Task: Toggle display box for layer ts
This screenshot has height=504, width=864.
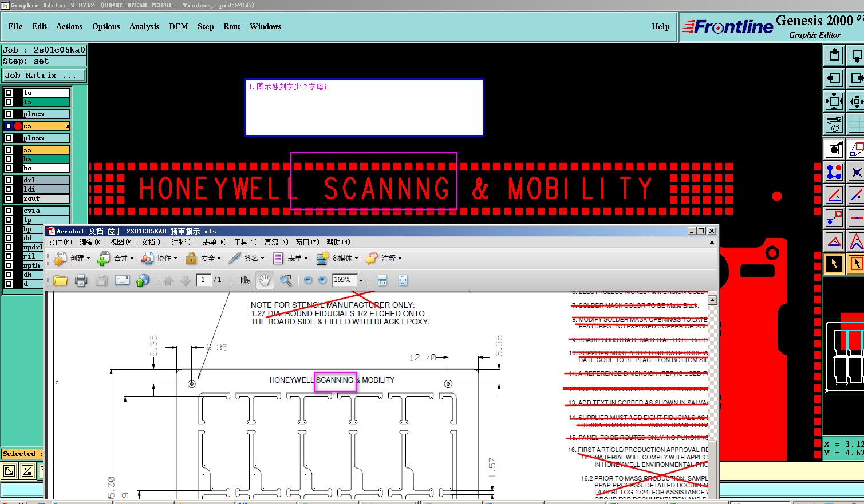Action: (x=9, y=102)
